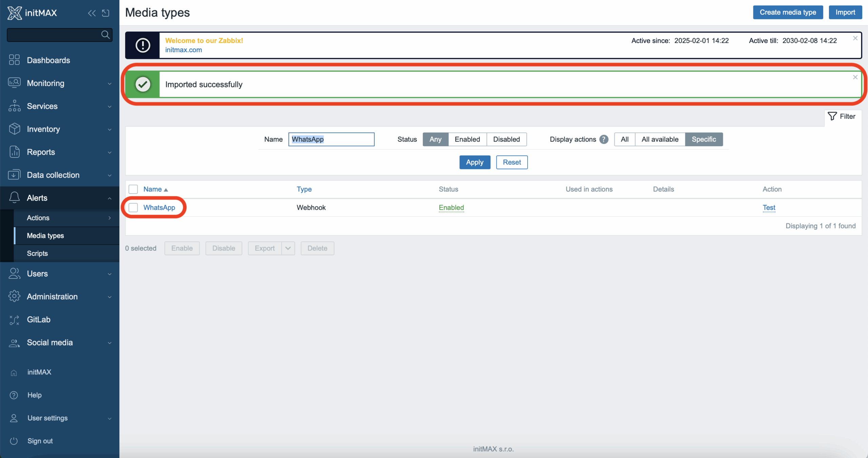
Task: Click the Social media icon
Action: tap(14, 342)
